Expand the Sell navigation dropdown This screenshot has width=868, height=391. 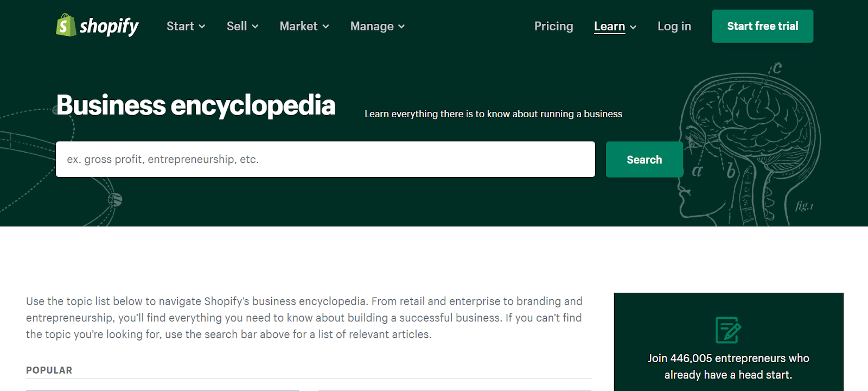[237, 26]
